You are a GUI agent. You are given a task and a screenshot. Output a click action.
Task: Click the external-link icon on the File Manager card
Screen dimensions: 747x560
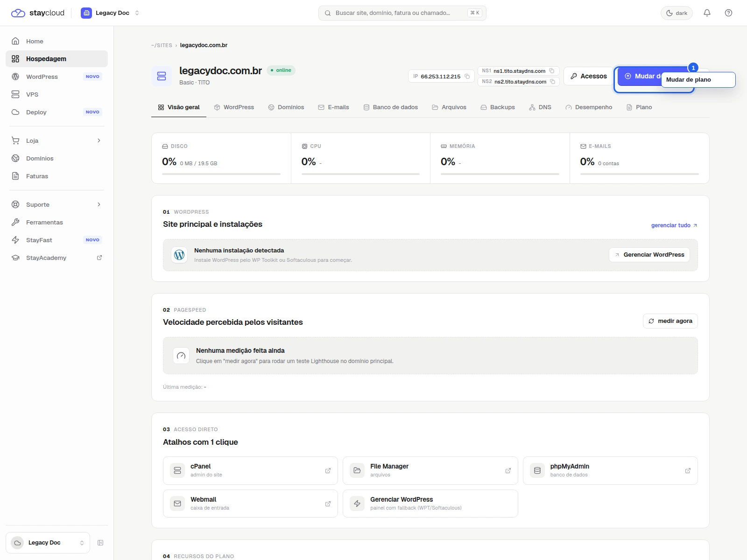[x=508, y=471]
